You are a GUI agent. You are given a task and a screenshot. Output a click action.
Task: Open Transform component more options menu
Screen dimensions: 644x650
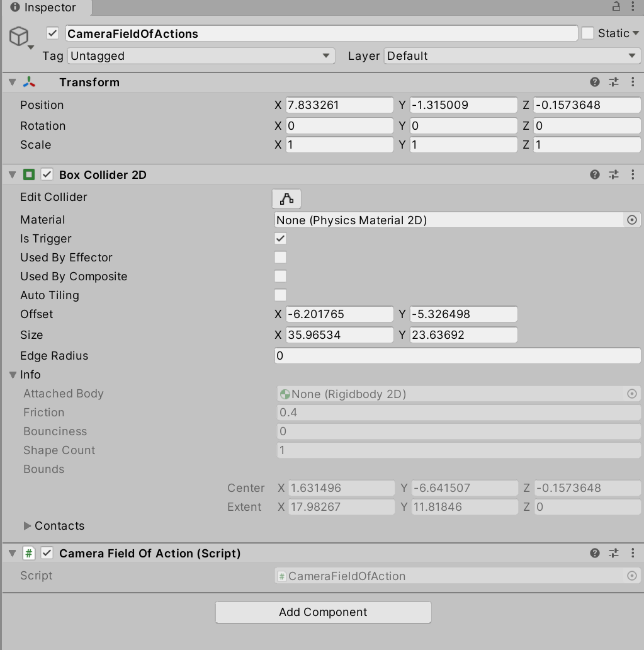coord(633,82)
